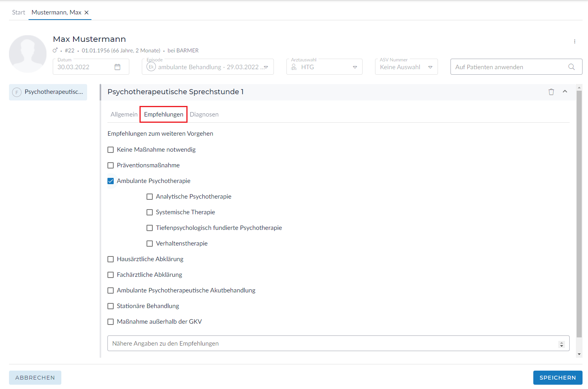Viewport: 588px width, 389px height.
Task: Tick the Stationäre Behandlung option
Action: pos(111,306)
